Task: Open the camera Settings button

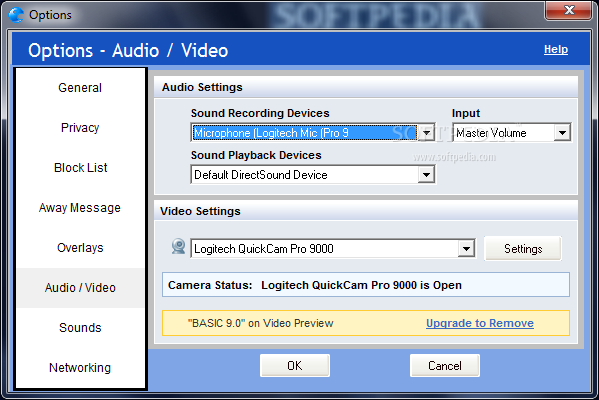Action: pos(523,249)
